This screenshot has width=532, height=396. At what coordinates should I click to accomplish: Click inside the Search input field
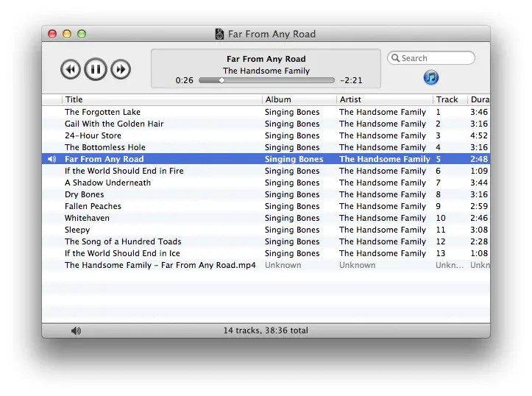click(431, 58)
